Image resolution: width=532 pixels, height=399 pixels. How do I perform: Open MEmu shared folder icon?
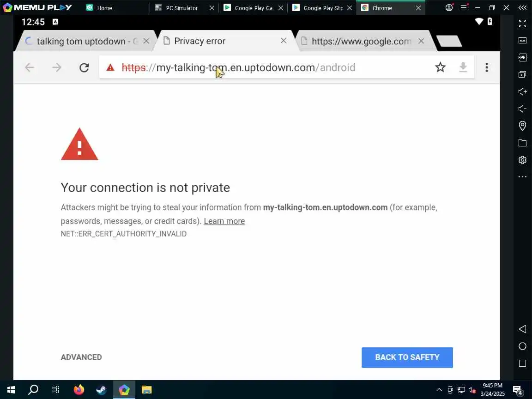[x=522, y=143]
